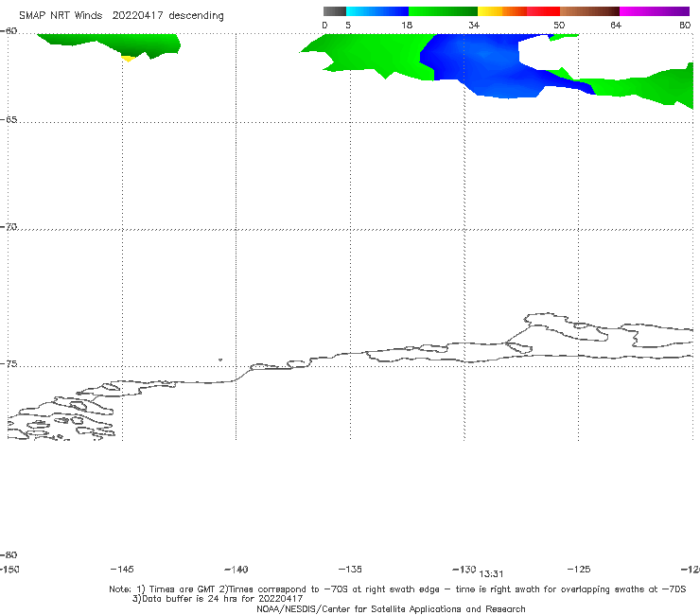This screenshot has height=615, width=700.
Task: Click the longitude label '-130'
Action: 464,569
